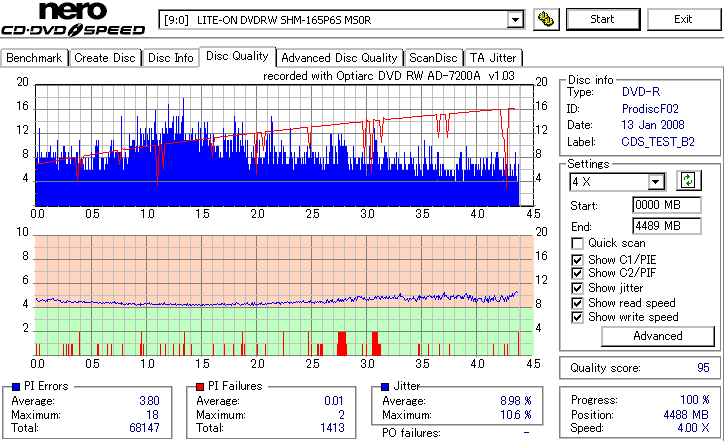Viewport: 724px width, 441px height.
Task: Click the Exit button
Action: click(683, 19)
